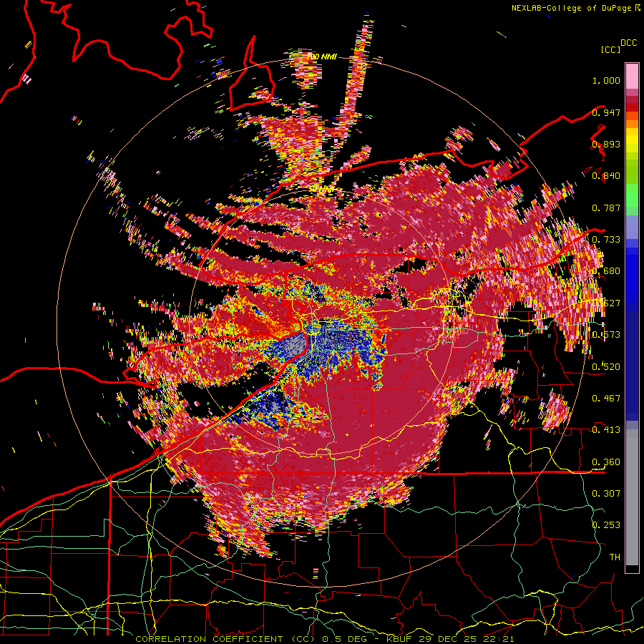Select the 0.467 value on color scale

click(x=606, y=398)
